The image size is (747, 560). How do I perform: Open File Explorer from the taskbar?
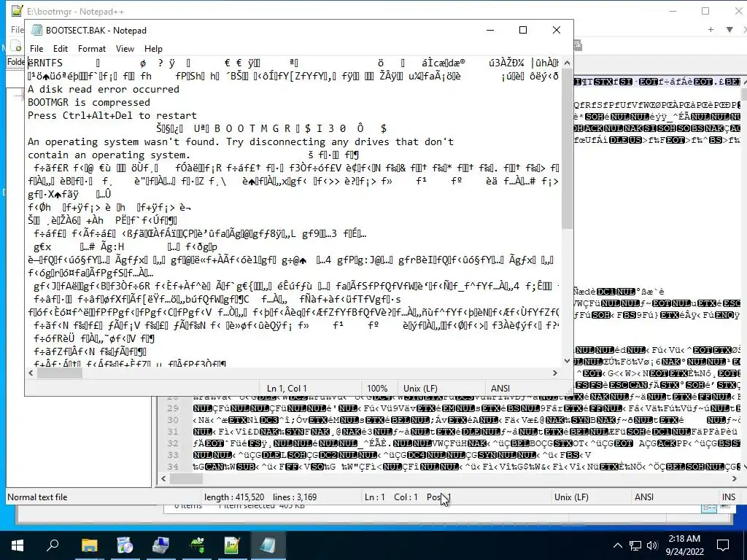[89, 545]
